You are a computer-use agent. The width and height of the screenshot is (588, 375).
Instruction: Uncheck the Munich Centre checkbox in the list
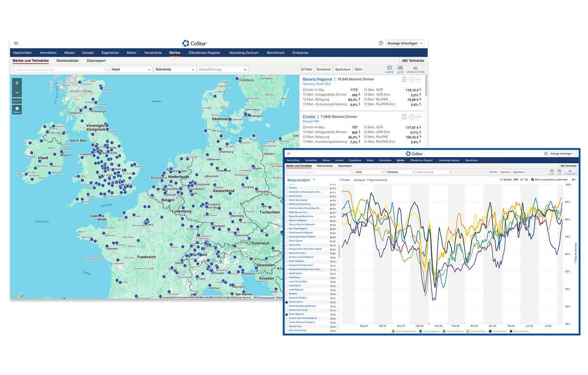tap(287, 302)
